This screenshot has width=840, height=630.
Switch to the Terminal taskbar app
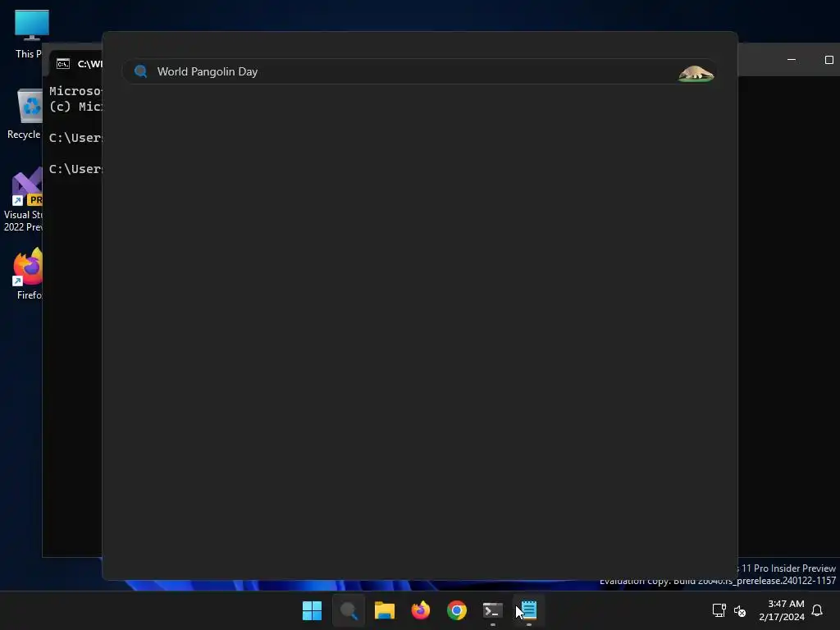click(x=492, y=610)
